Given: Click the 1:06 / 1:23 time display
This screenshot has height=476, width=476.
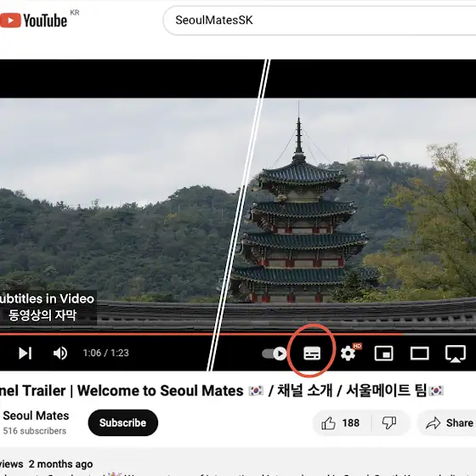Looking at the screenshot, I should [106, 353].
